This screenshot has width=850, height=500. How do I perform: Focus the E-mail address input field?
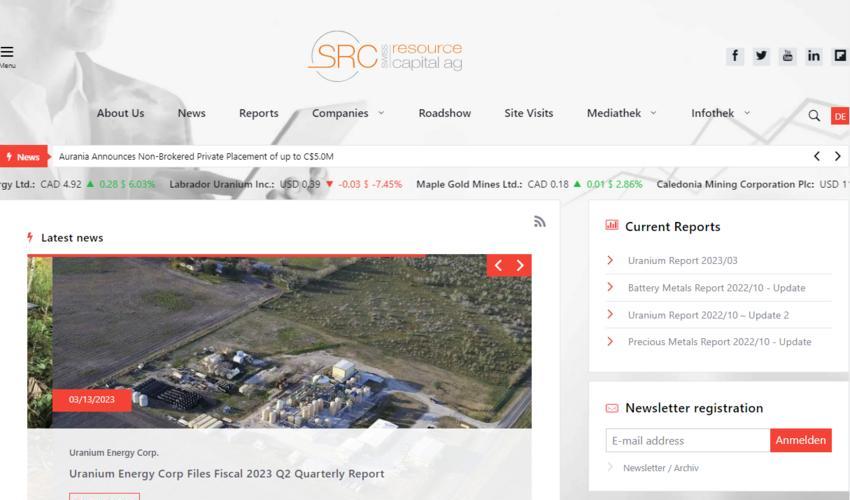[688, 440]
